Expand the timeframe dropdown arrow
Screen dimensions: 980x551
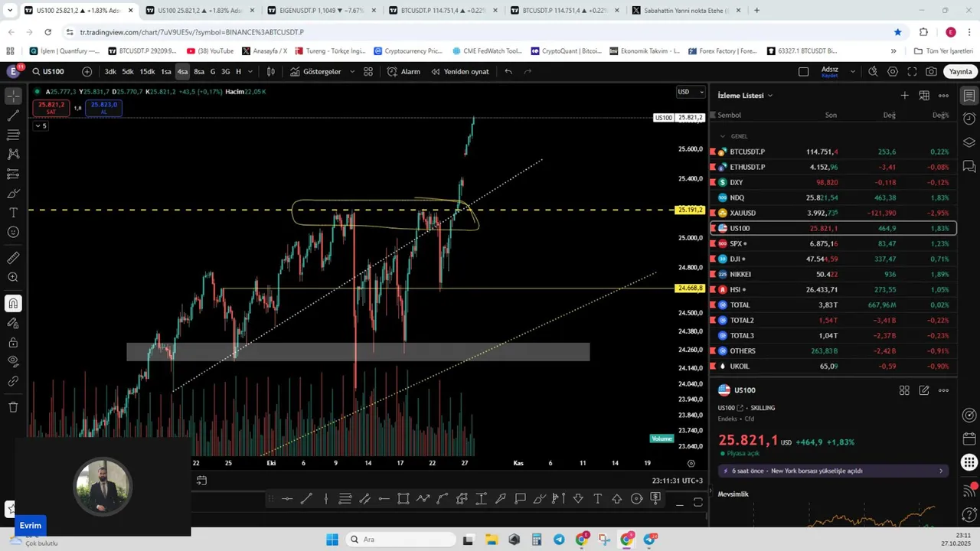point(250,71)
